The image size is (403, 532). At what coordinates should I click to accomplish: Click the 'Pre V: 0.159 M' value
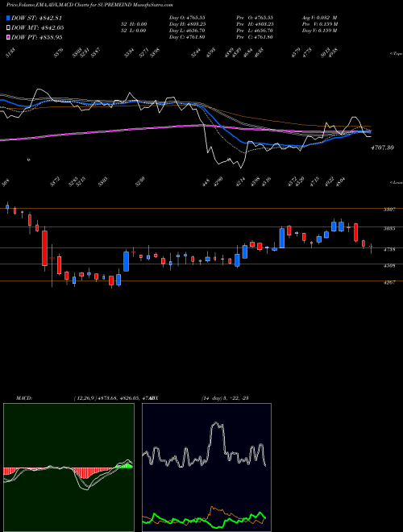tap(320, 24)
